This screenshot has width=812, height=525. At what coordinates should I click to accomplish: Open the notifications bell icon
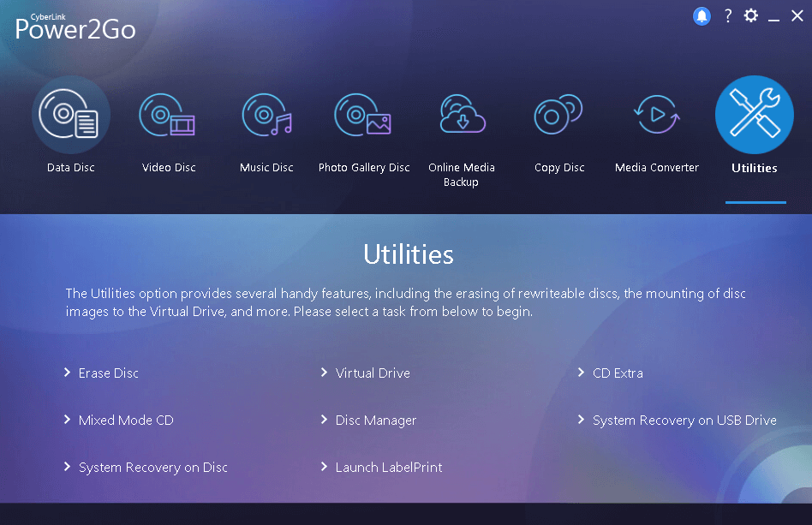coord(702,16)
